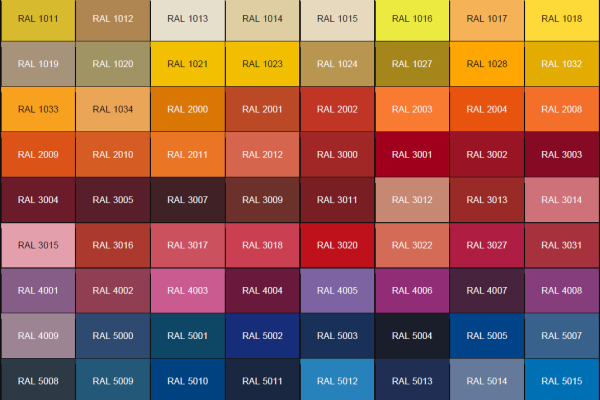Image resolution: width=600 pixels, height=400 pixels.
Task: Select the RAL 4009 pastel violet tile
Action: tap(37, 336)
